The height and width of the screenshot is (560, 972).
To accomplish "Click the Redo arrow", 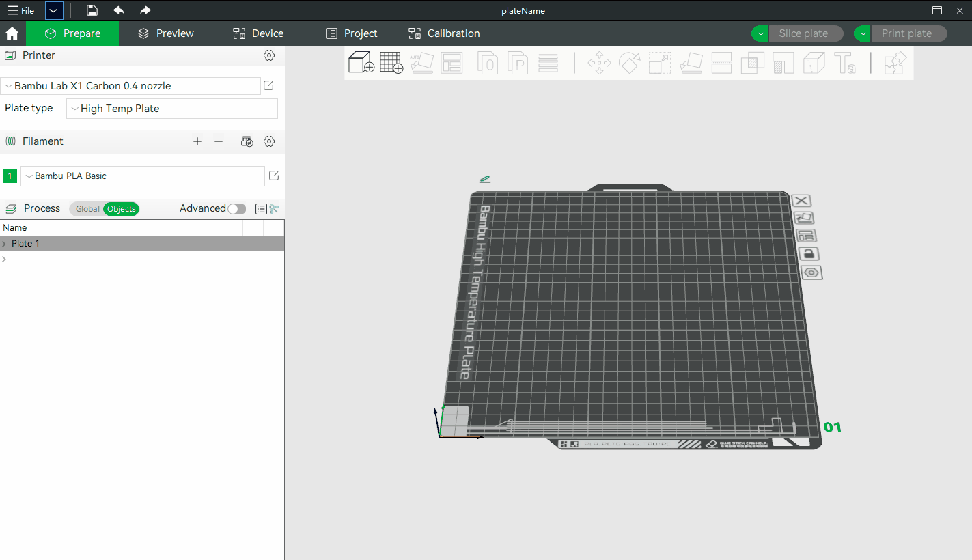I will [145, 10].
